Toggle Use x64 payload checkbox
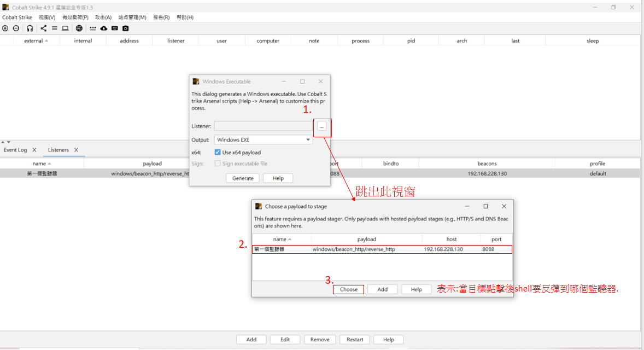The height and width of the screenshot is (350, 644). [218, 153]
